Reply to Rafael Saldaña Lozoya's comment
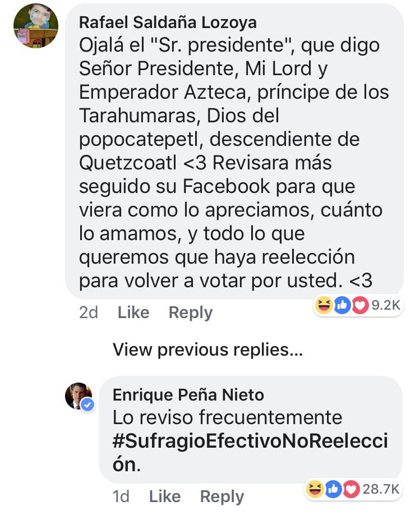This screenshot has width=420, height=515. point(191,312)
